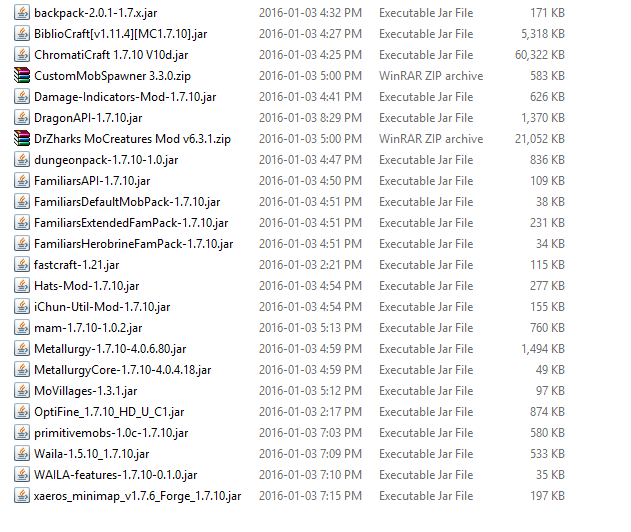Select the icon beside Hats-Mod-1.7.10.jar
Viewport: 631px width, 532px height.
point(22,286)
